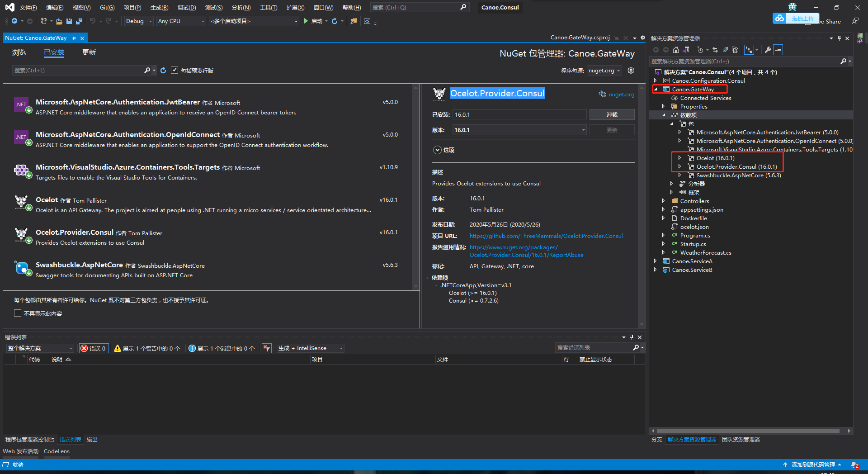Open the Any CPU platform dropdown
Viewport: 868px width, 474px height.
tap(181, 21)
